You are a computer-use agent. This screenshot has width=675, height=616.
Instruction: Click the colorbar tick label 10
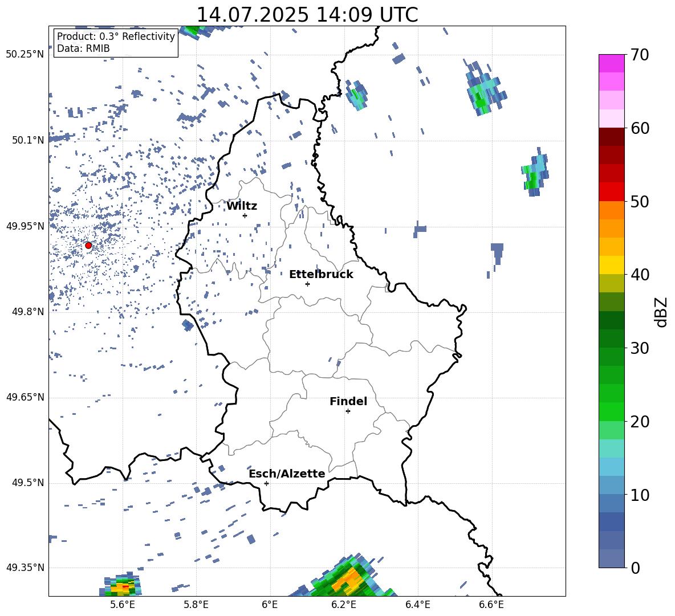[640, 495]
